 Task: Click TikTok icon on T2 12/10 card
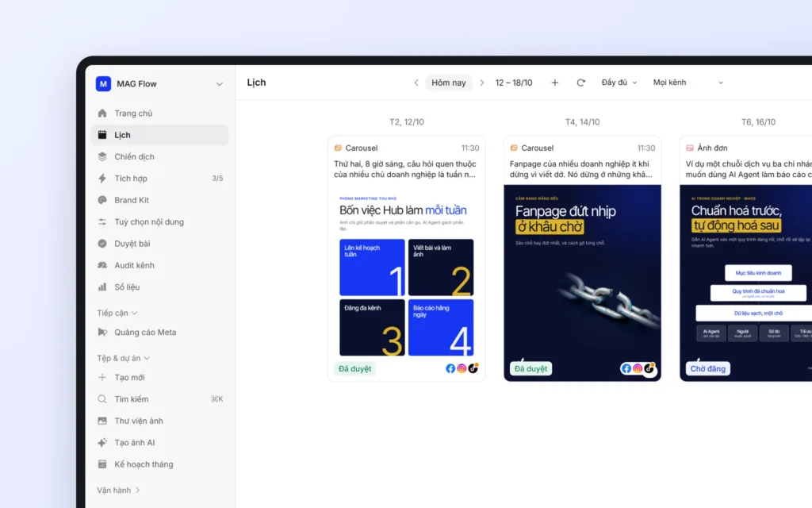(473, 368)
